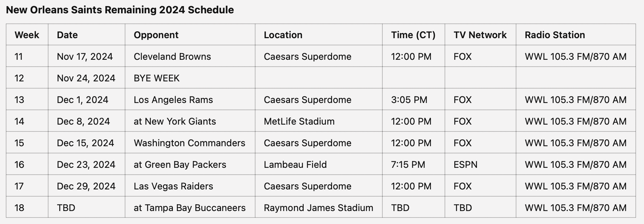Select the ESPN TV network cell
The width and height of the screenshot is (644, 224).
(x=480, y=165)
